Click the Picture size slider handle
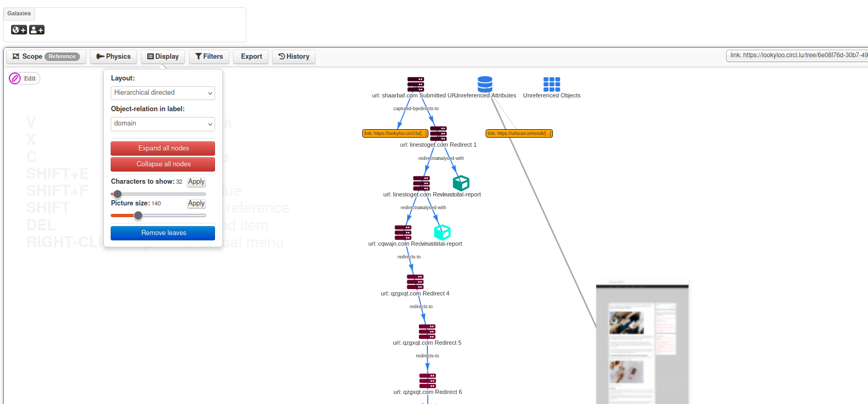Image resolution: width=868 pixels, height=404 pixels. (138, 216)
